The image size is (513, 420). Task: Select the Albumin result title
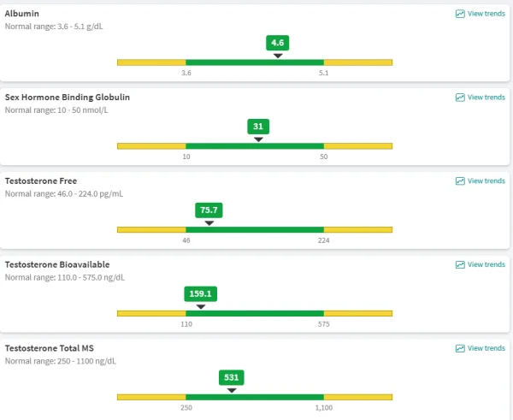pos(22,14)
